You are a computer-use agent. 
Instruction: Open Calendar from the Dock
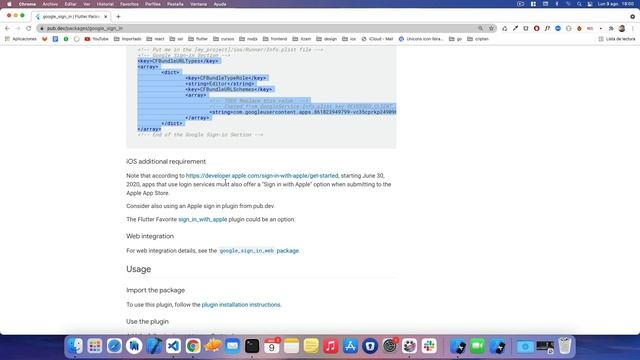pos(271,346)
